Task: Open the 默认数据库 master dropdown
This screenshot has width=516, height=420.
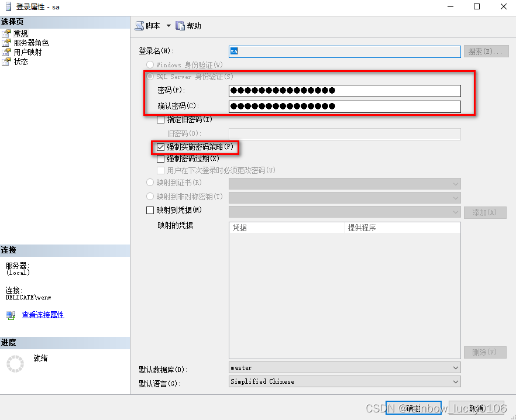Action: click(345, 368)
